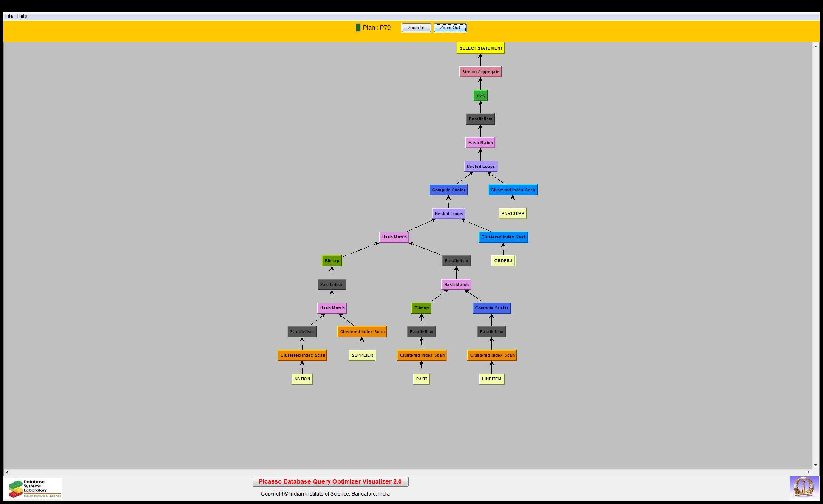Click the Database Systems Laboratory logo
Screen dimensions: 823x504
click(35, 488)
